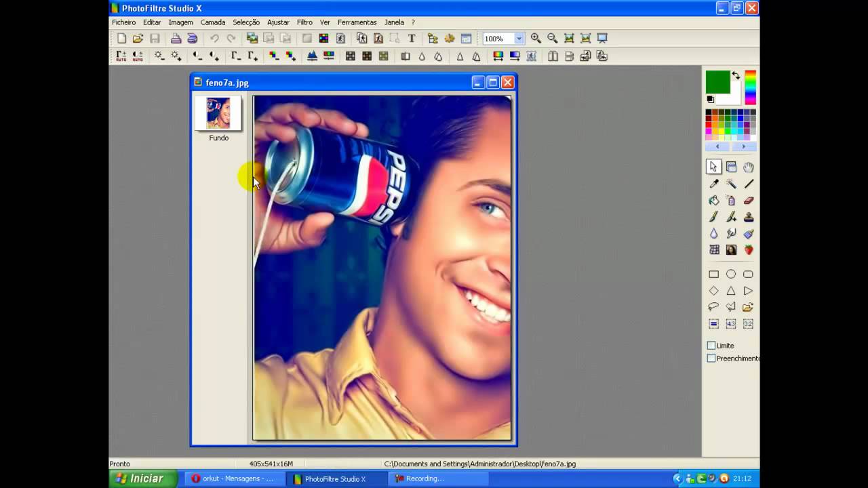
Task: Open the Ajustar menu
Action: 278,22
